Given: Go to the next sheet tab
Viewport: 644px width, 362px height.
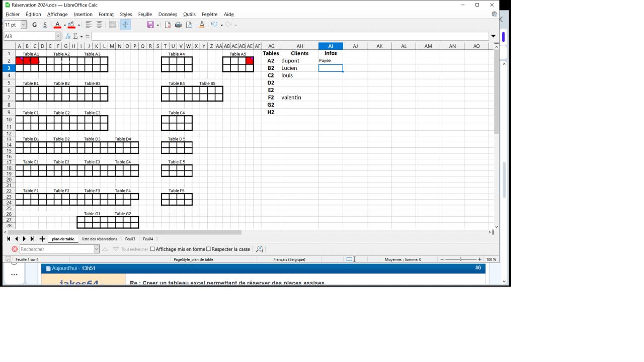Looking at the screenshot, I should click(24, 239).
